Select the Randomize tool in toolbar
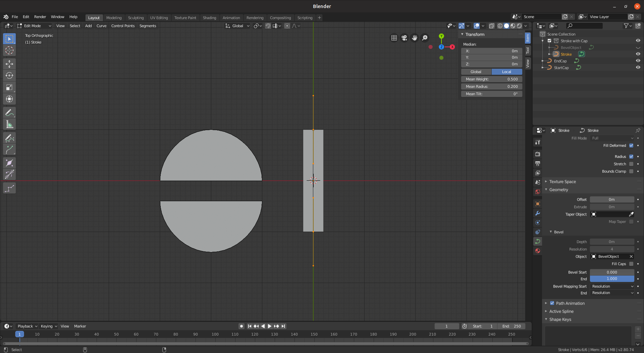644x353 pixels. pyautogui.click(x=9, y=188)
